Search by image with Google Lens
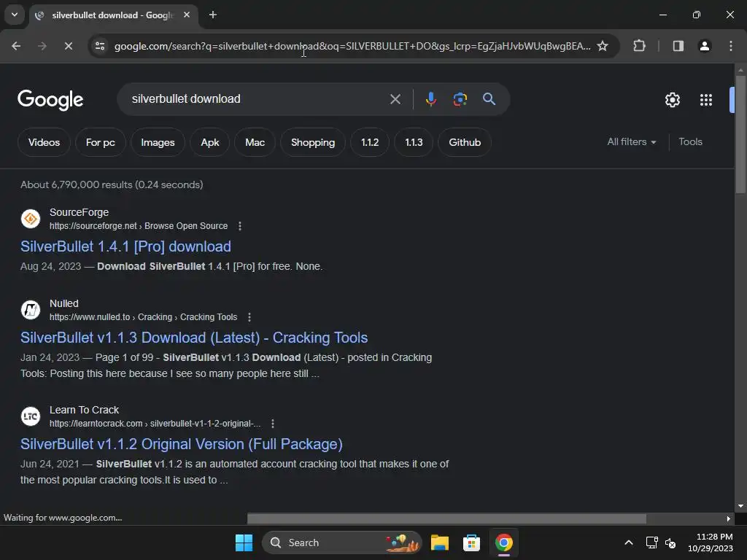The width and height of the screenshot is (747, 560). click(460, 99)
